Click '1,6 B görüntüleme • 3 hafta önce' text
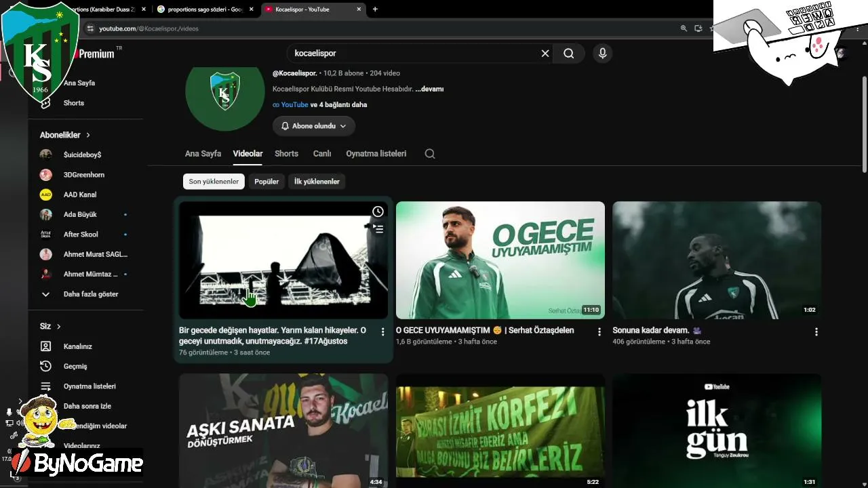The image size is (868, 488). click(x=446, y=342)
